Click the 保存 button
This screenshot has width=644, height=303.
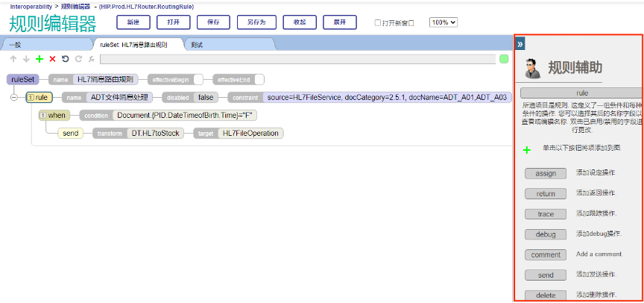213,22
